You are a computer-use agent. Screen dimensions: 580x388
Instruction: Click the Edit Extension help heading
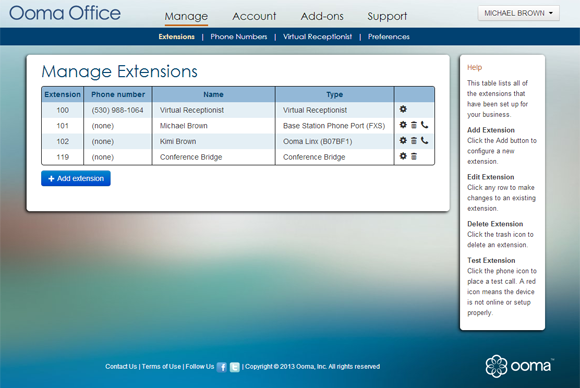[490, 177]
